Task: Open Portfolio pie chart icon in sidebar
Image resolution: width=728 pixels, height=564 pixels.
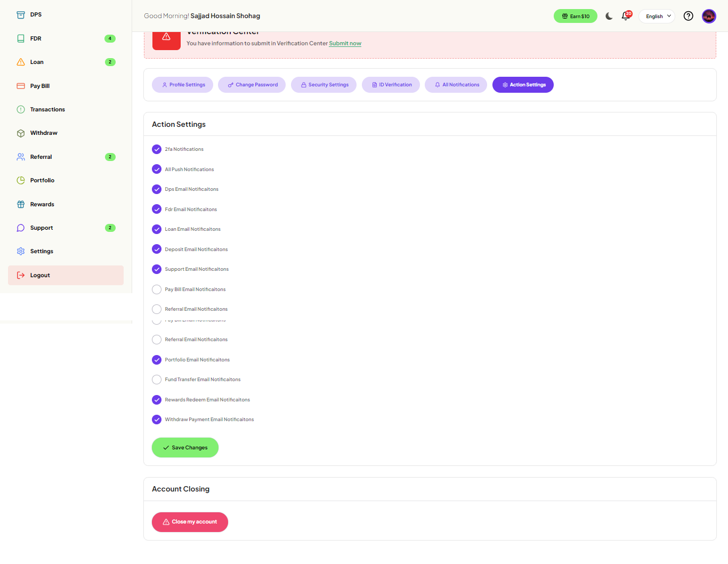Action: 21,180
